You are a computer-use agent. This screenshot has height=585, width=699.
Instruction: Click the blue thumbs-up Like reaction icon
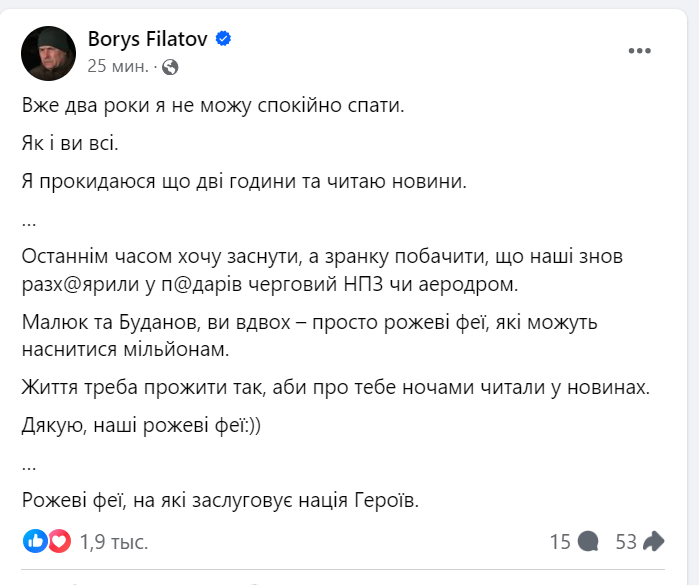click(x=35, y=541)
